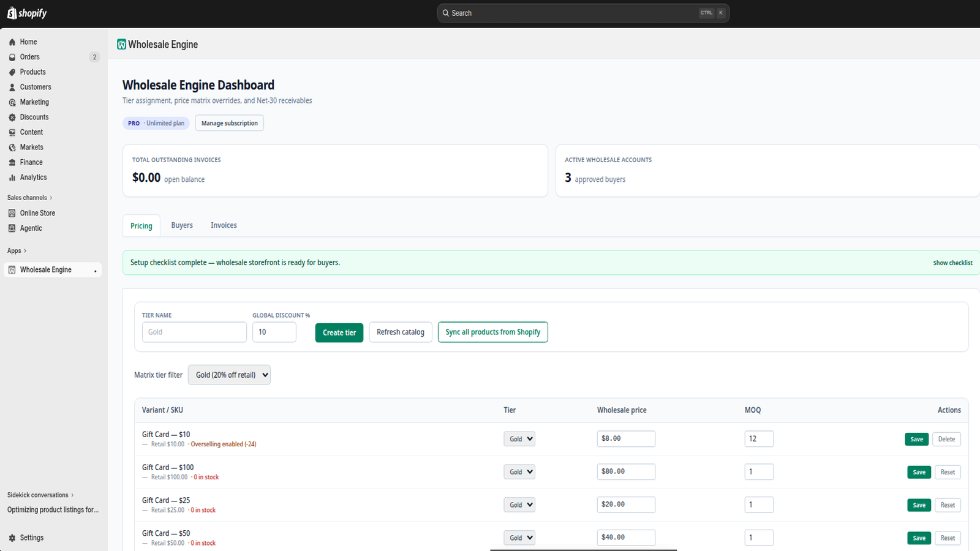The height and width of the screenshot is (551, 980).
Task: Click the MOQ field for Gift Card — $50
Action: point(759,538)
